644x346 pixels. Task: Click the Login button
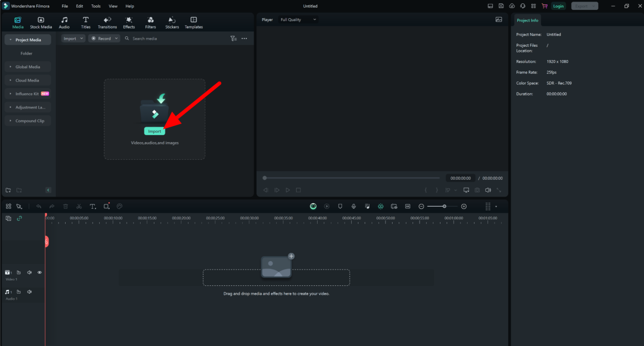click(558, 6)
